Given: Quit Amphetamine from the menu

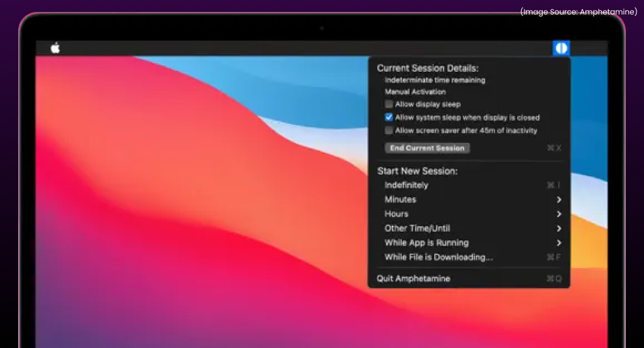Looking at the screenshot, I should [x=469, y=279].
